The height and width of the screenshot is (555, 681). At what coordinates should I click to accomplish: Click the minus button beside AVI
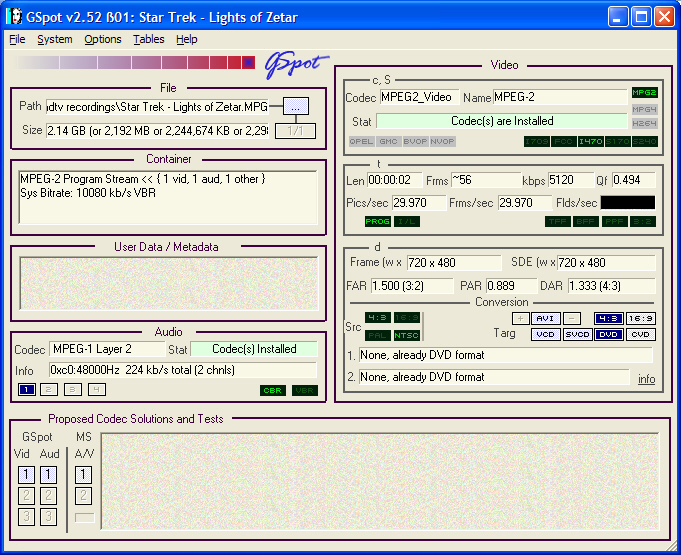(572, 319)
